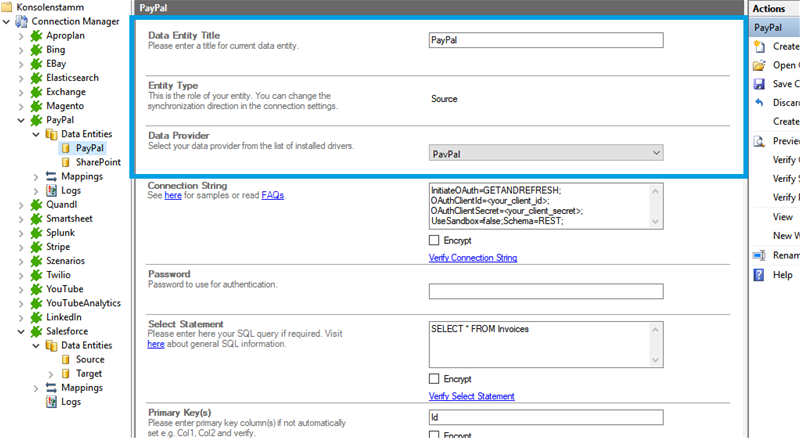The height and width of the screenshot is (438, 800).
Task: Select the PayPal Logs icon in tree
Action: pos(50,190)
